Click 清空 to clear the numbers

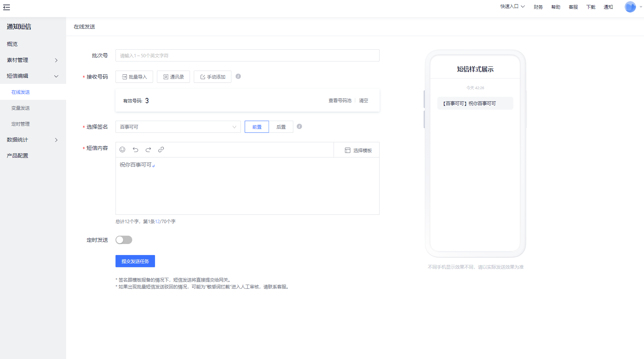click(x=364, y=101)
